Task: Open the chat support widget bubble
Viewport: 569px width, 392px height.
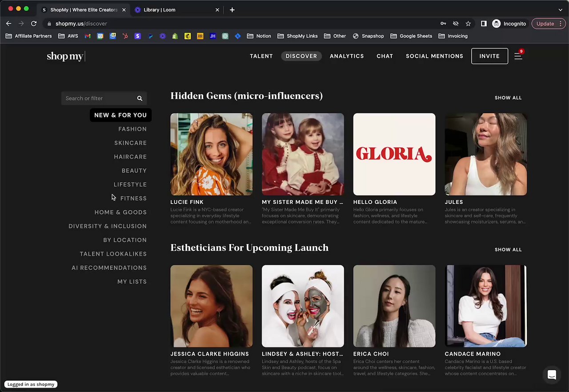Action: coord(552,375)
